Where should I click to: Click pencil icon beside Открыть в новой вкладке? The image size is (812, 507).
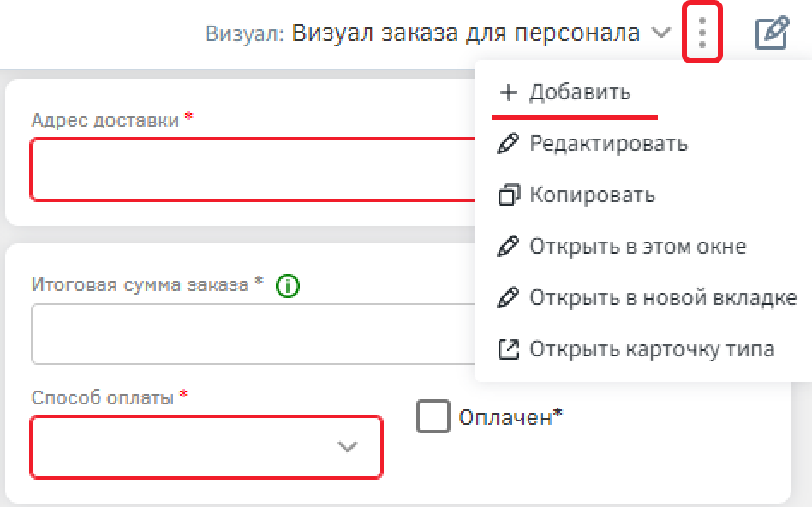tap(508, 298)
